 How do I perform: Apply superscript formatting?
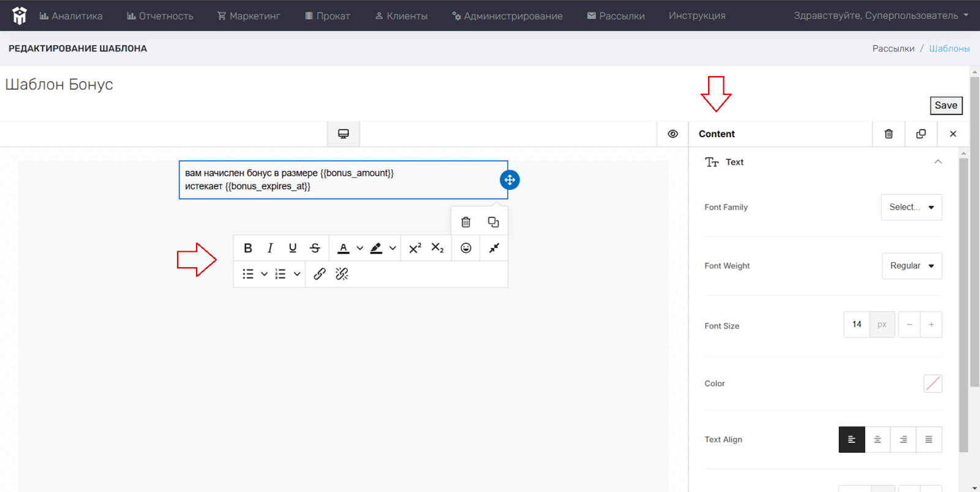tap(415, 248)
